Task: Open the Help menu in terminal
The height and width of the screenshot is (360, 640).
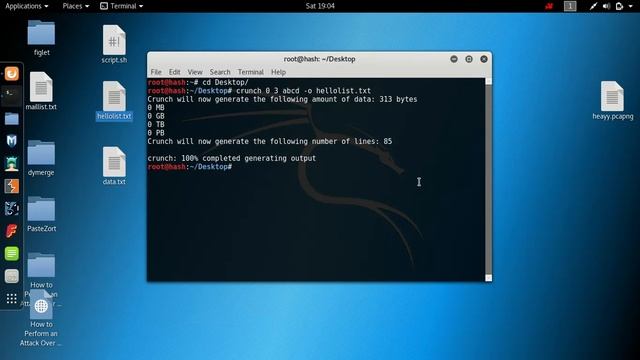Action: coord(278,72)
